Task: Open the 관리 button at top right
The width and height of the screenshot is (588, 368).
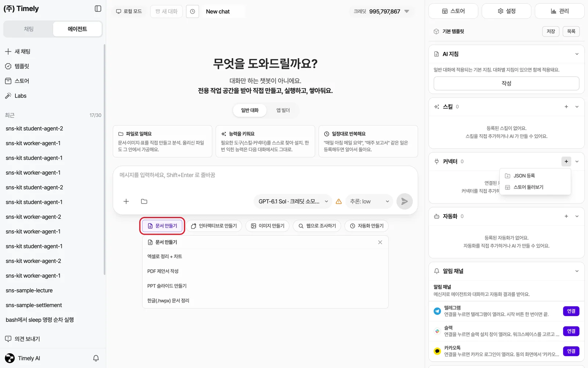Action: (x=560, y=11)
